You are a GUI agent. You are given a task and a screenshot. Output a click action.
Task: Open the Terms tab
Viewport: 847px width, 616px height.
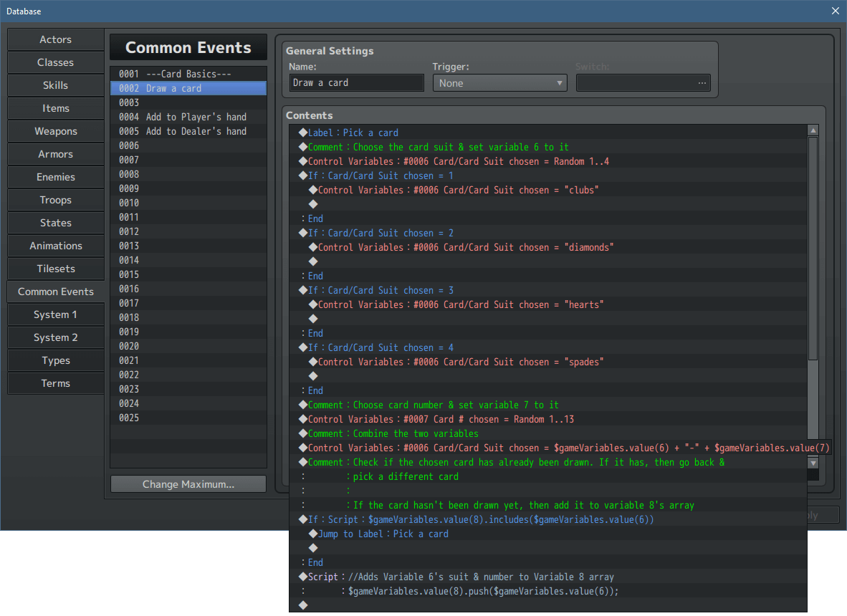click(55, 383)
